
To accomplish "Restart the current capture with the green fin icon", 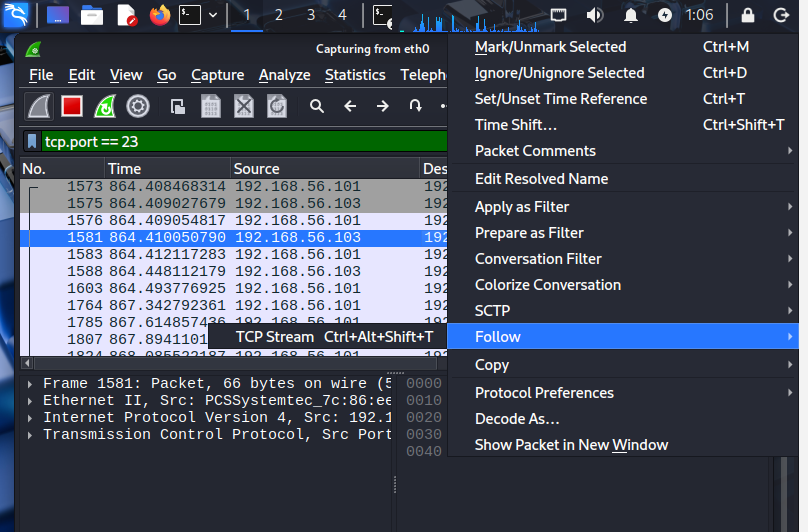I will (105, 107).
